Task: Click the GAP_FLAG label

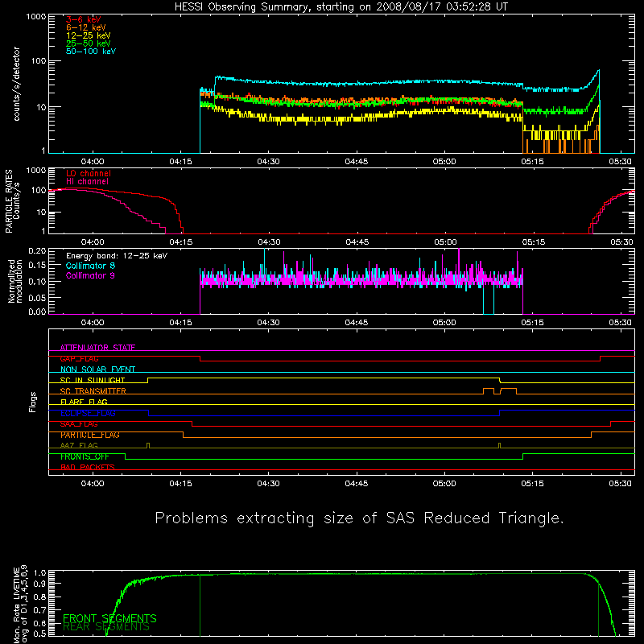Action: pyautogui.click(x=79, y=358)
